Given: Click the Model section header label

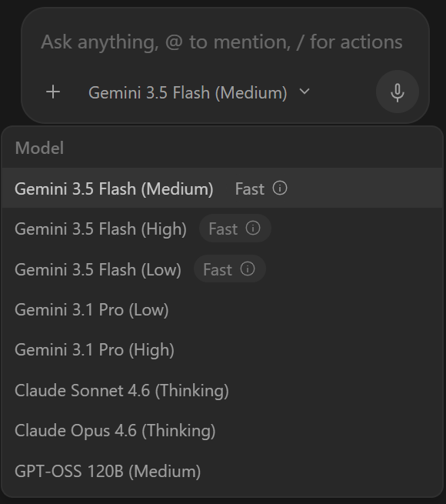Looking at the screenshot, I should (x=39, y=148).
